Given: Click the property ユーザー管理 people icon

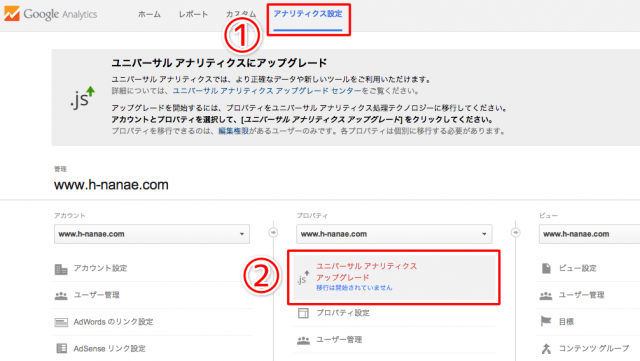Looking at the screenshot, I should tap(303, 340).
